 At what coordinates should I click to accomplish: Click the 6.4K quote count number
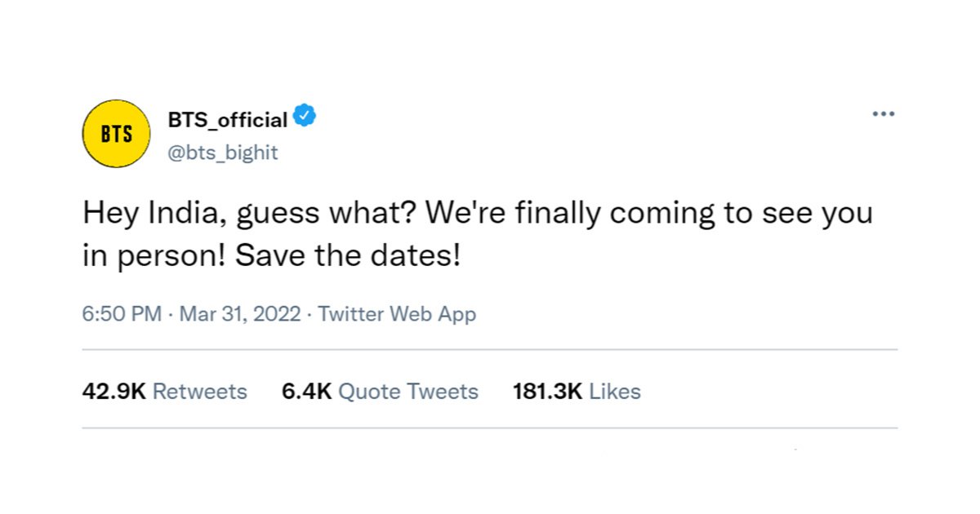coord(306,392)
